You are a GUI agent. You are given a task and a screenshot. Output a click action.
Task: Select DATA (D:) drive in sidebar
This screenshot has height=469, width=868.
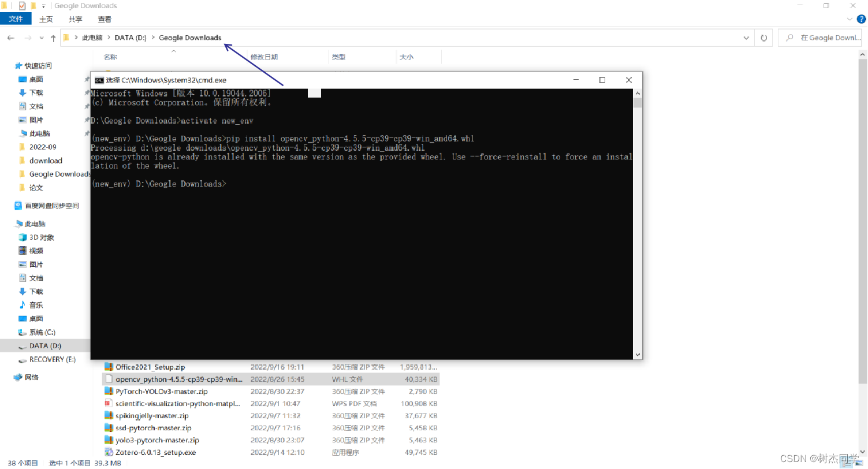click(45, 346)
